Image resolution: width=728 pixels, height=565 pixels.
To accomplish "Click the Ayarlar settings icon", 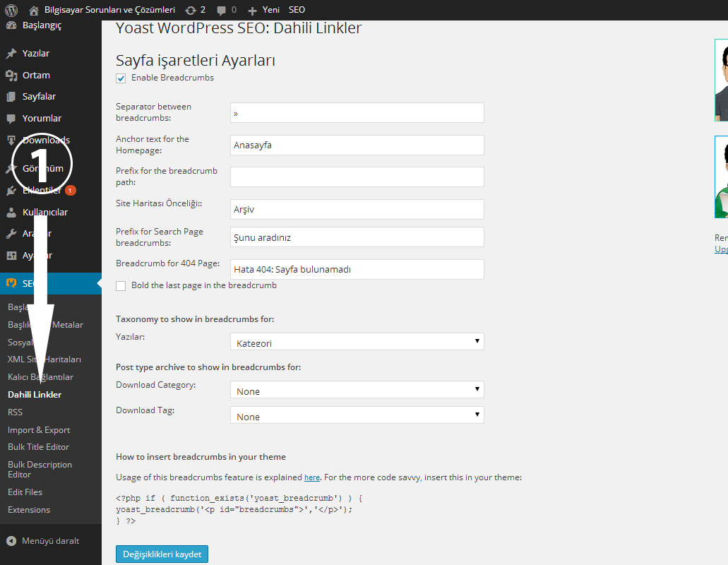I will coord(11,256).
